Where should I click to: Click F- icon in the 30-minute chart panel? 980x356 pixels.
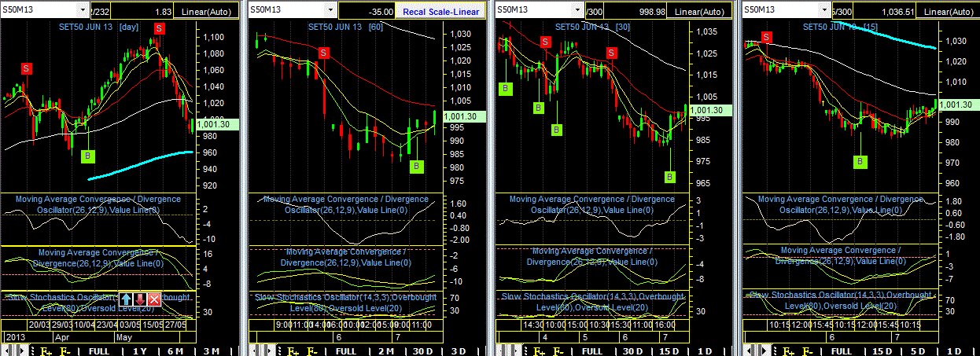coord(559,350)
